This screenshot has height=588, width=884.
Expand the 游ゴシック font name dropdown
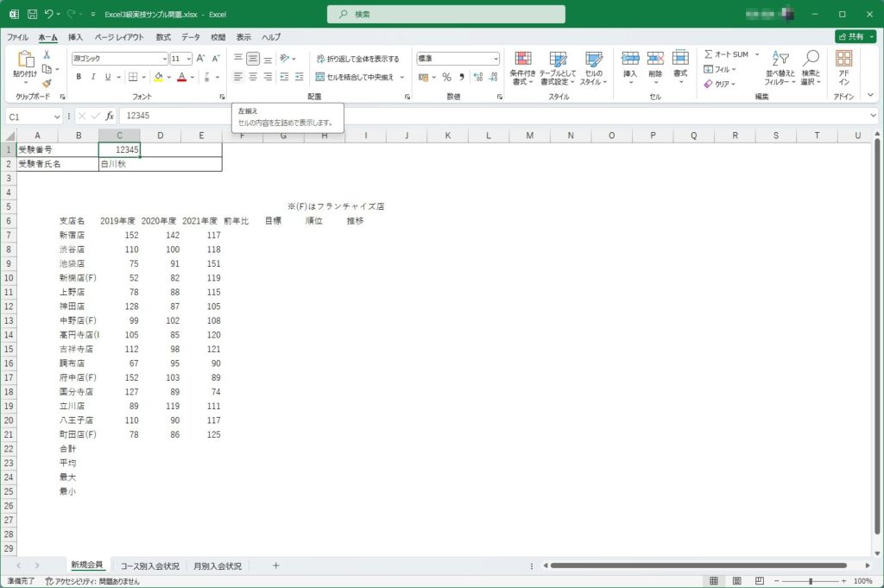[x=164, y=59]
